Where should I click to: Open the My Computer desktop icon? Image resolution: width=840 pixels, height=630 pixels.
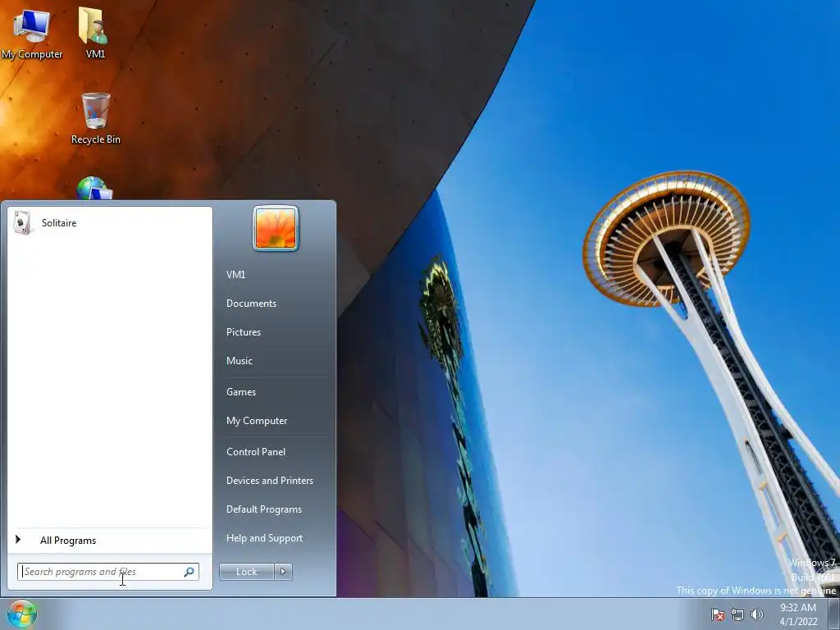pos(32,32)
